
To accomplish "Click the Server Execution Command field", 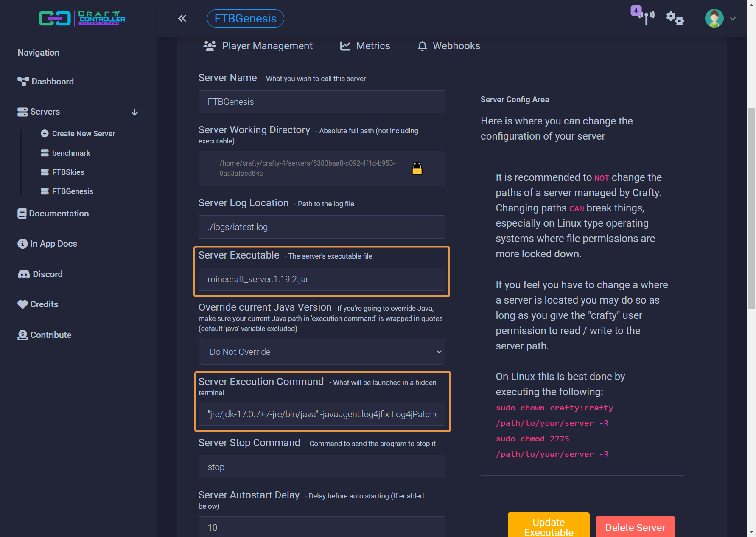I will tap(322, 414).
